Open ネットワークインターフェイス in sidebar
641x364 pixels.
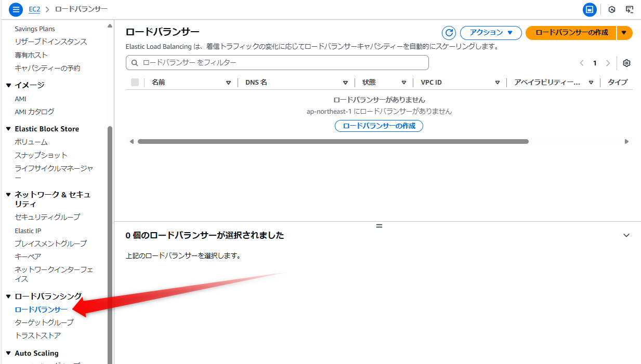tap(54, 274)
